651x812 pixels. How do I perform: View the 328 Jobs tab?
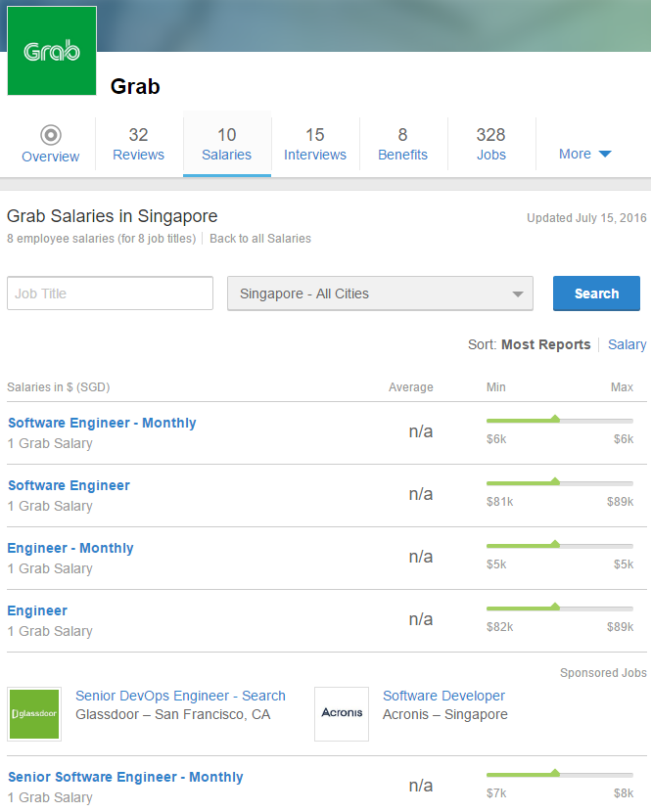pyautogui.click(x=491, y=144)
